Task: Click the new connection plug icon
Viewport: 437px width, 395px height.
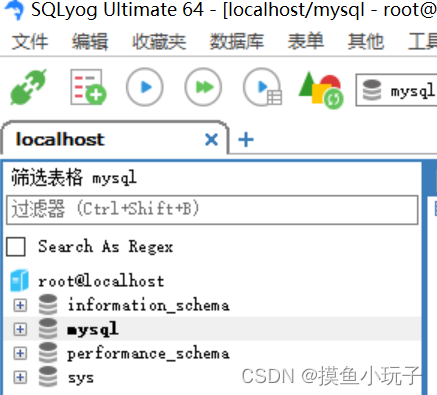Action: (28, 87)
